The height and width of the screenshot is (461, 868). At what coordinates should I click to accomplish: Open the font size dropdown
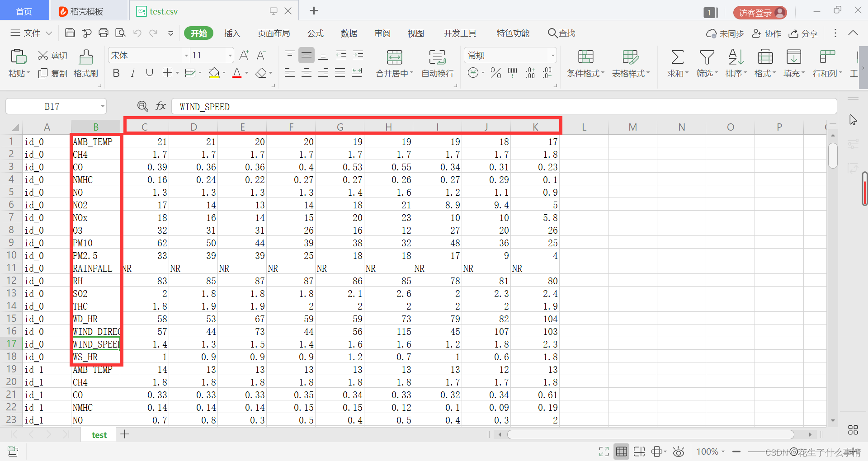click(230, 56)
